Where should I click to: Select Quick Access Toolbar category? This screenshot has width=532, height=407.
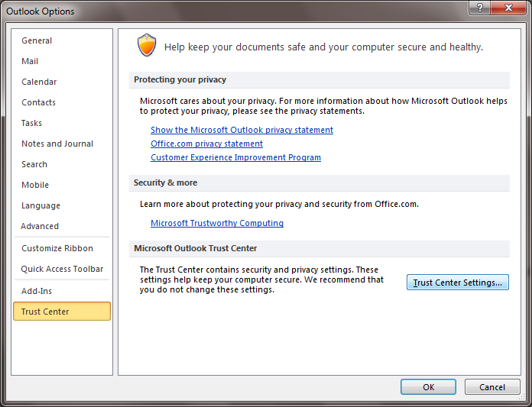(62, 269)
